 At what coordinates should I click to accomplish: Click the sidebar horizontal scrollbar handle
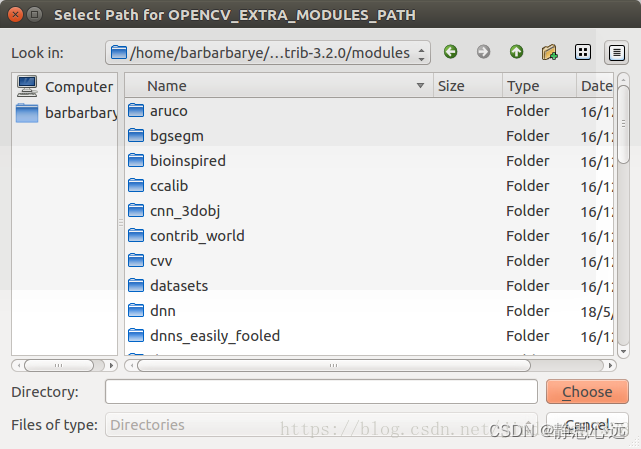[x=59, y=365]
